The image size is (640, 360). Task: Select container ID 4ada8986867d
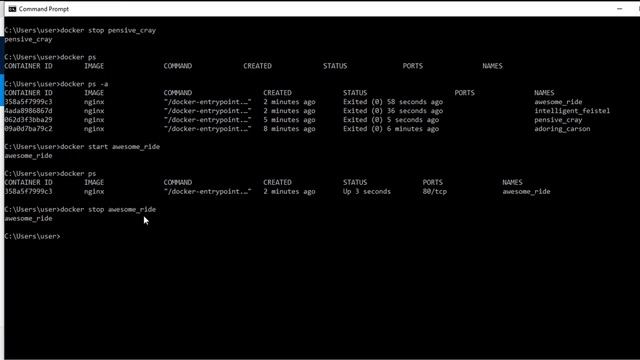(28, 111)
